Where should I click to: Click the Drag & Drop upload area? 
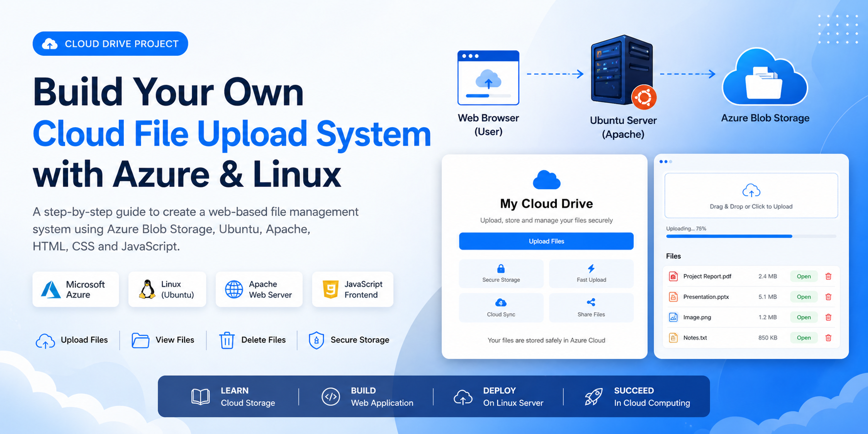751,196
